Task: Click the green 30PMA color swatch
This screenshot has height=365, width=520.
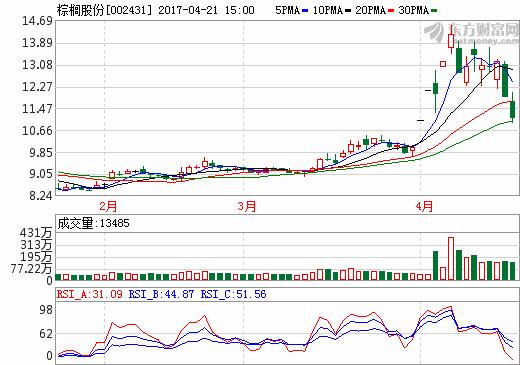Action: [434, 11]
